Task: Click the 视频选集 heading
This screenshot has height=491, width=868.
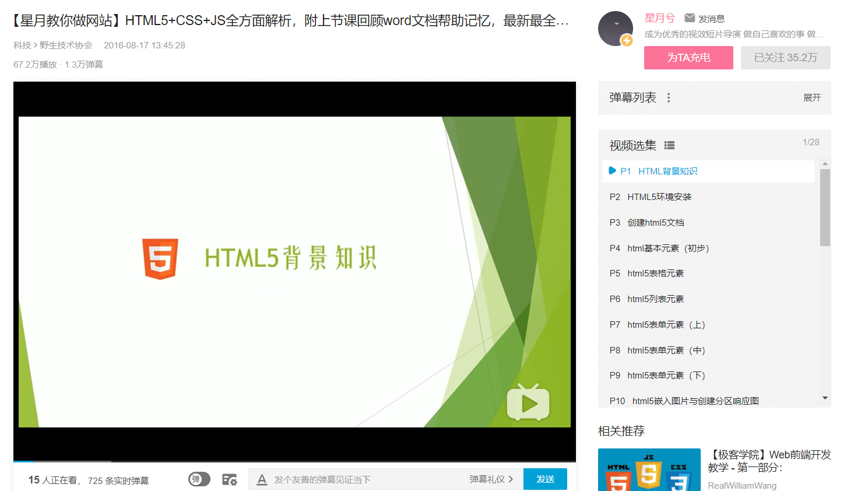Action: [633, 146]
